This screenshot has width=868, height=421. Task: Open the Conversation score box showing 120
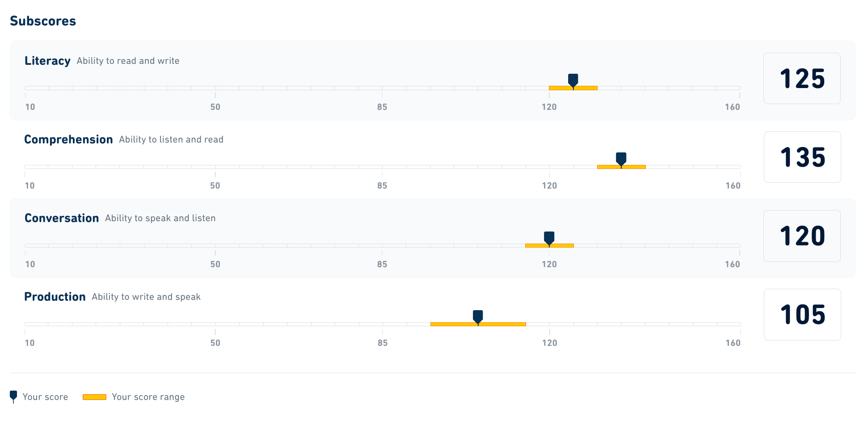coord(802,236)
